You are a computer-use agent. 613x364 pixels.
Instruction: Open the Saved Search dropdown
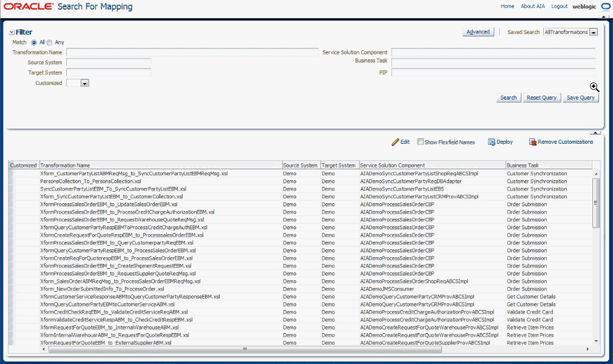coord(594,32)
